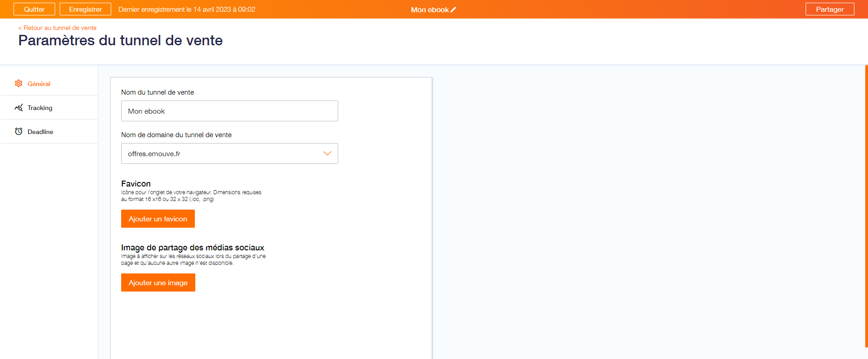Click the pencil icon next to Mon ebook
This screenshot has height=359, width=868.
(x=453, y=10)
